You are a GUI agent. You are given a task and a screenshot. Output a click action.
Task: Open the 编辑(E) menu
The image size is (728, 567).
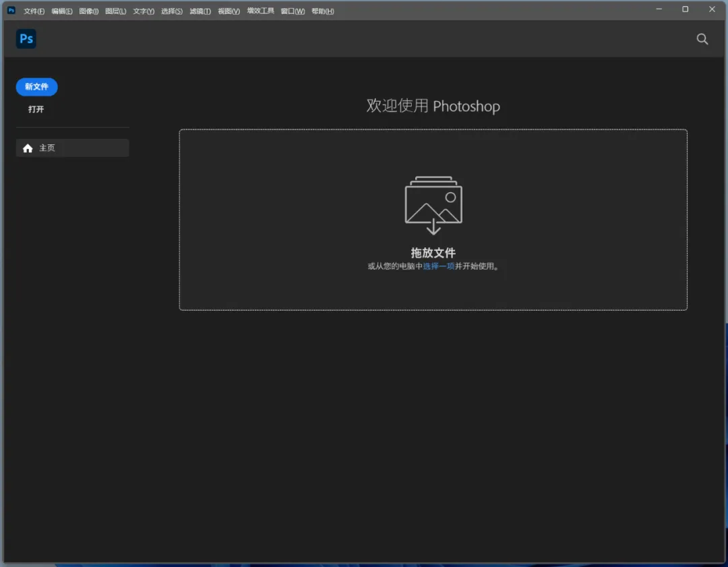(61, 11)
